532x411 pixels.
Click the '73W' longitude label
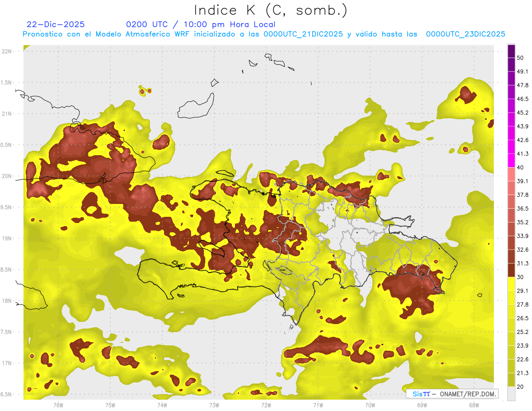pyautogui.click(x=214, y=405)
